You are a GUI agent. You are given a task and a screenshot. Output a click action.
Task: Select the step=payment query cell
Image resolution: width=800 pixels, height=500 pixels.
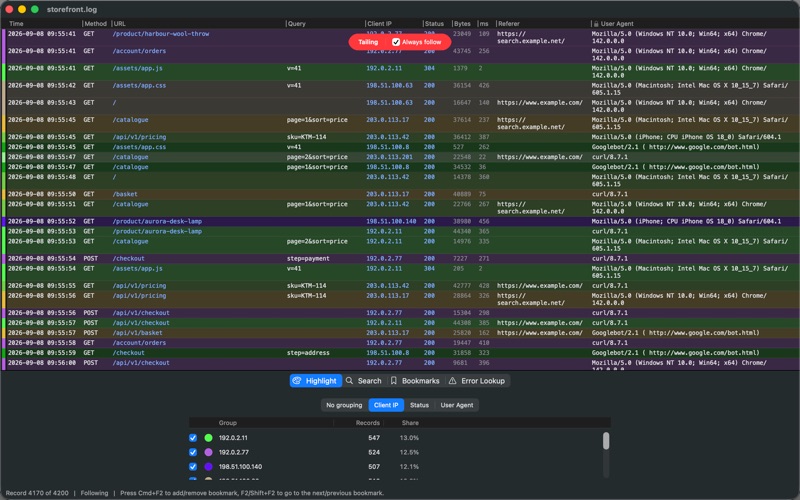(308, 259)
